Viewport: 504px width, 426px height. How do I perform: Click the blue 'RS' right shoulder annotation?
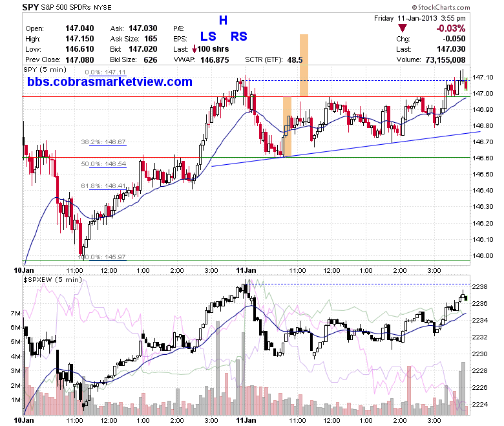(x=239, y=36)
